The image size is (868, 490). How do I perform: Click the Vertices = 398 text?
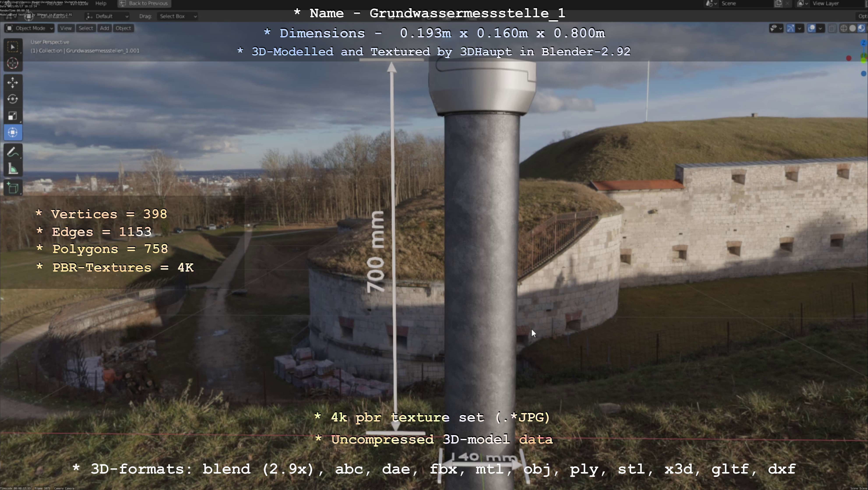[101, 214]
